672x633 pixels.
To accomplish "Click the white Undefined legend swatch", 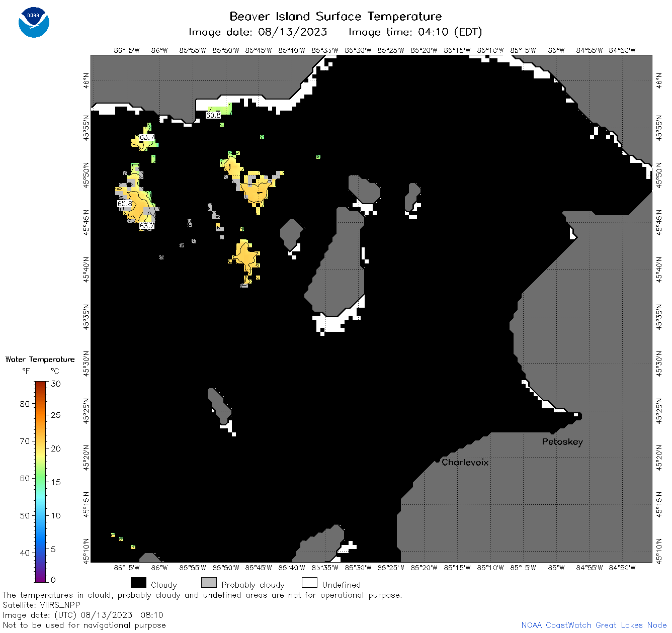I will 309,583.
